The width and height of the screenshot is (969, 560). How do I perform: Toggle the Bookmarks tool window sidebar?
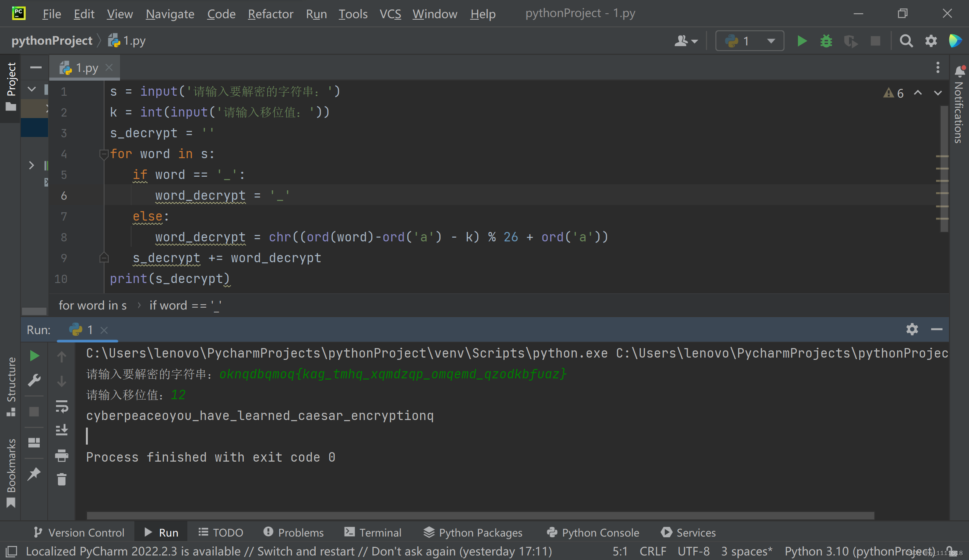pyautogui.click(x=11, y=473)
